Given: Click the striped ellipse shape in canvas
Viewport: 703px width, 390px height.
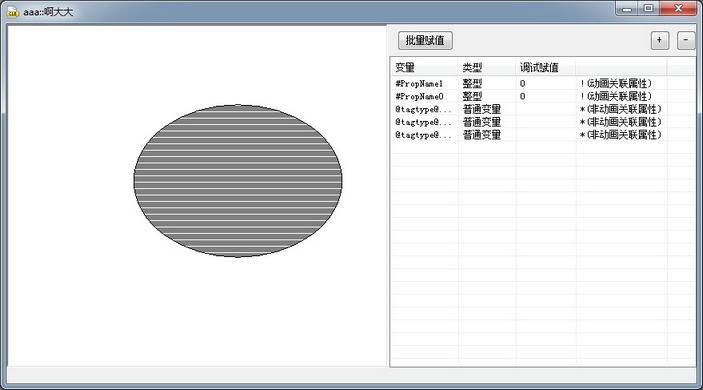Looking at the screenshot, I should [238, 181].
